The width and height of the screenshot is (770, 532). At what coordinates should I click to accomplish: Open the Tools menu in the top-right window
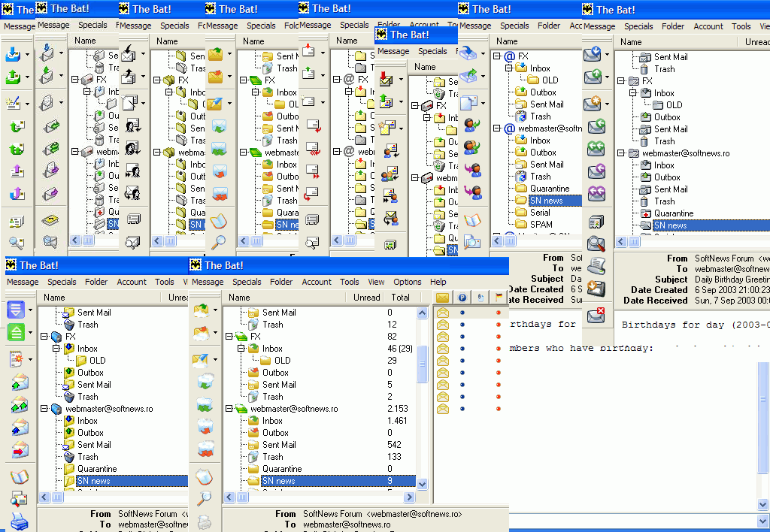coord(741,26)
